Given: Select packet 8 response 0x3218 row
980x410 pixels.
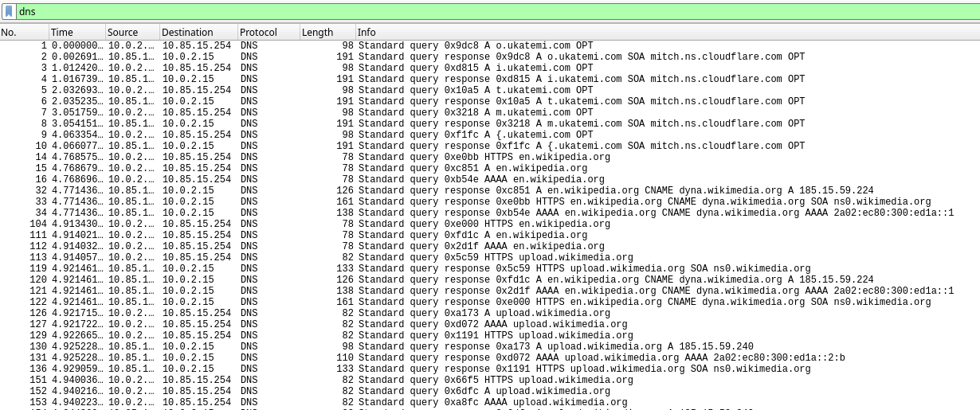Looking at the screenshot, I should coord(490,124).
